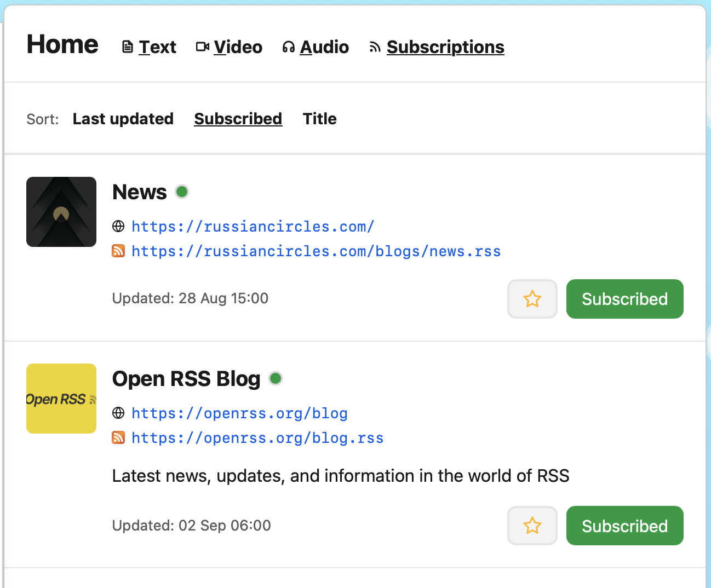This screenshot has width=711, height=588.
Task: Star the News feed
Action: tap(532, 299)
